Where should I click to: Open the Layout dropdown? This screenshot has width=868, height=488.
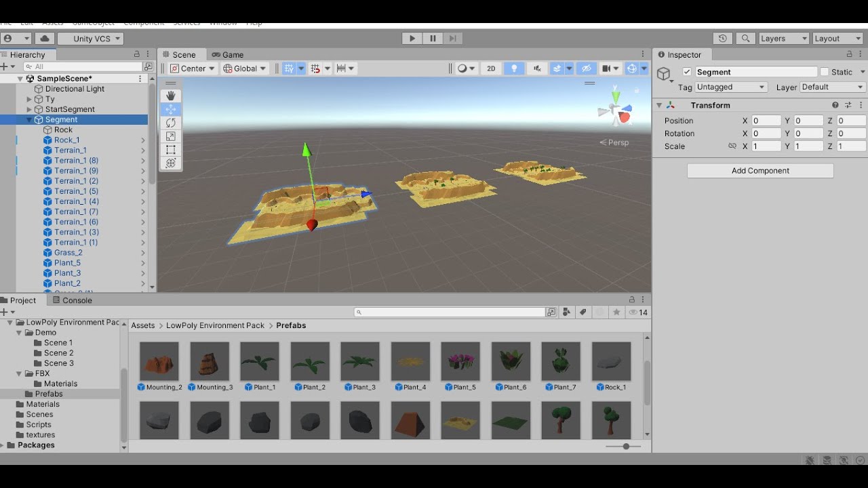pos(837,39)
